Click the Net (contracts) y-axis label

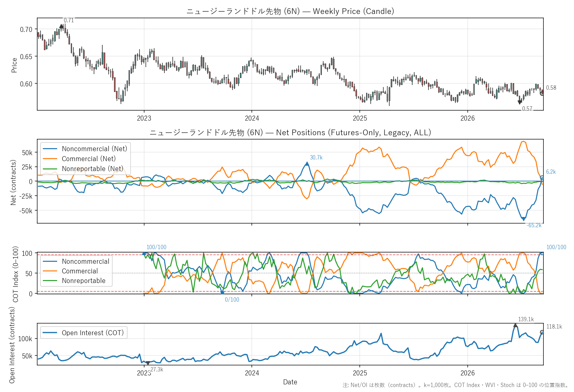[13, 182]
